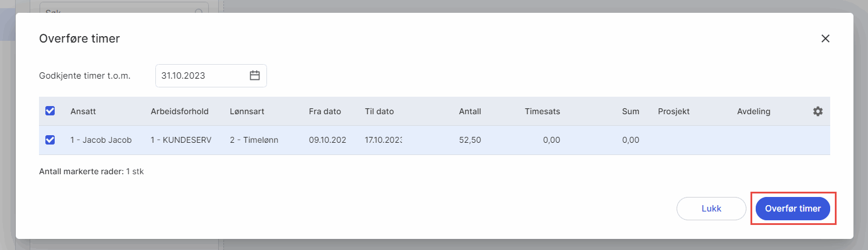Close the Overføre timer dialog
The height and width of the screenshot is (250, 868).
tap(825, 38)
